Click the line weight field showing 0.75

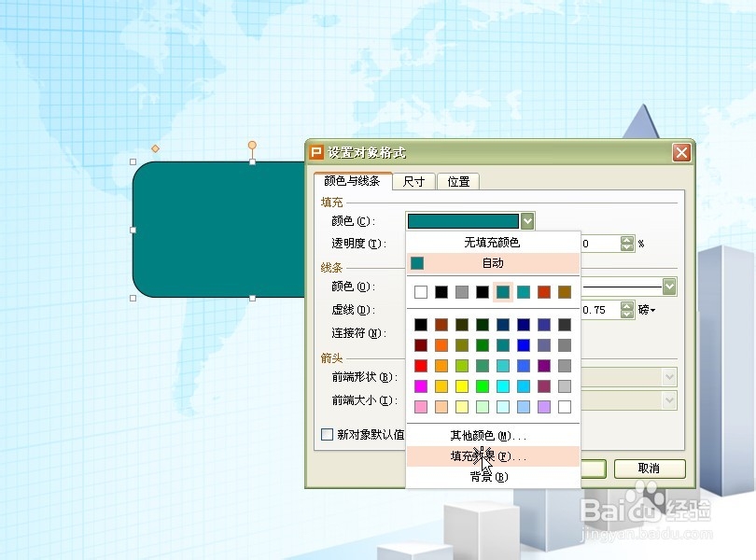(x=600, y=310)
